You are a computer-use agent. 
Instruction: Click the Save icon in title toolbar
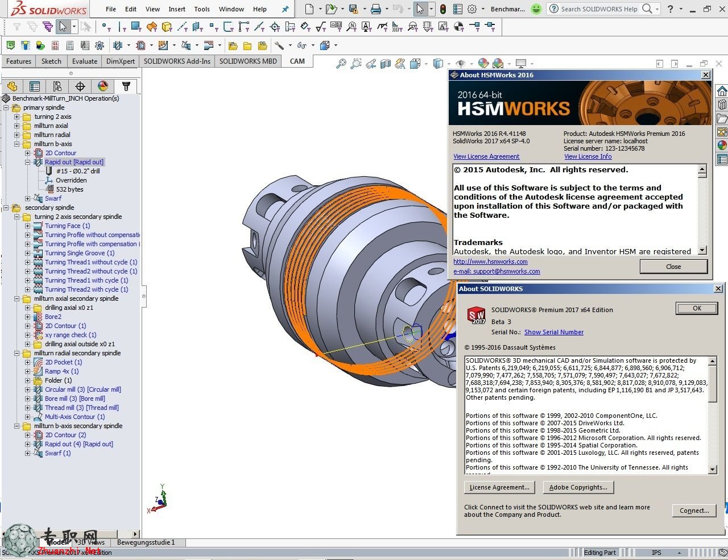(353, 9)
